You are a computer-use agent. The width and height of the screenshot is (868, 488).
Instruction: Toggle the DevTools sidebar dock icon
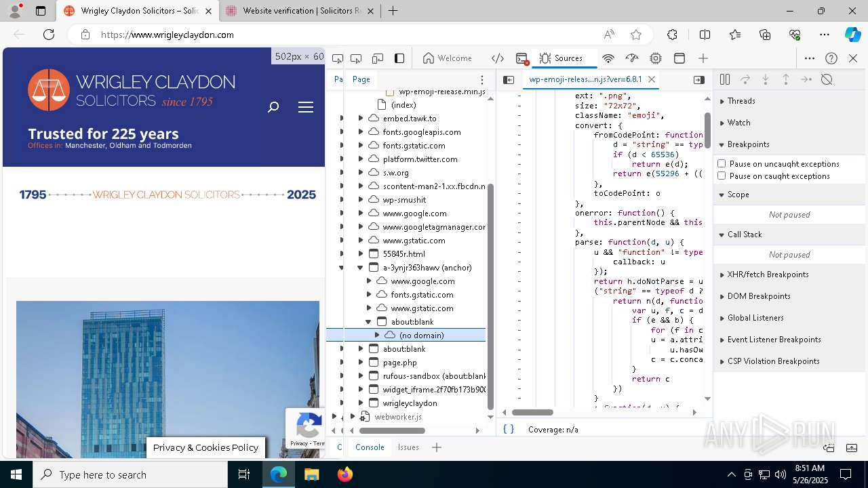[x=399, y=58]
